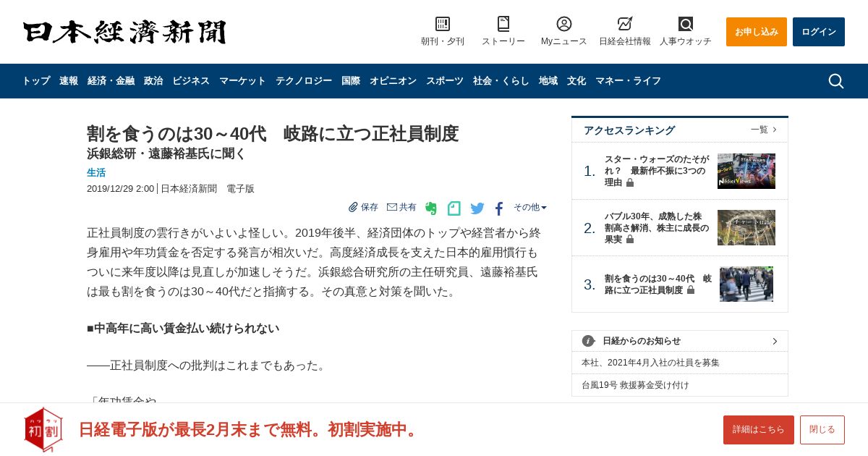Screen dimensions: 868x456
Task: Select the トップ menu item
Action: pyautogui.click(x=36, y=81)
